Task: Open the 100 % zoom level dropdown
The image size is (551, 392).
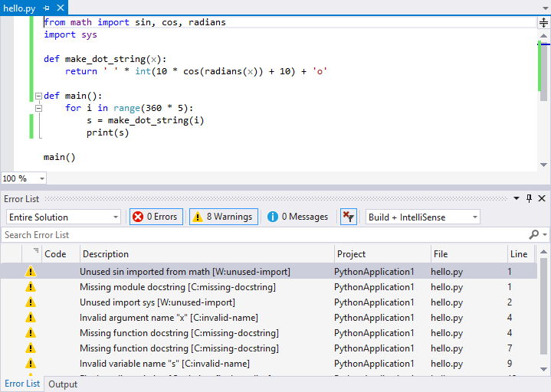Action: click(41, 178)
